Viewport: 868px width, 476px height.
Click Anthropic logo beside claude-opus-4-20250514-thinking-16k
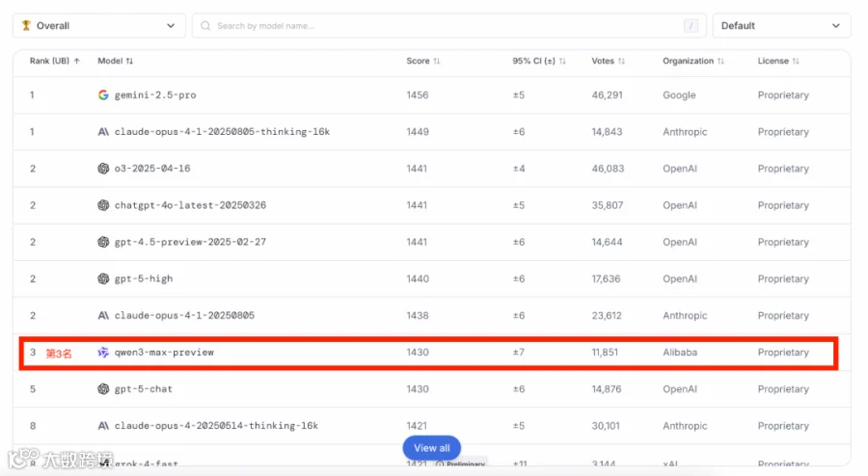point(103,426)
